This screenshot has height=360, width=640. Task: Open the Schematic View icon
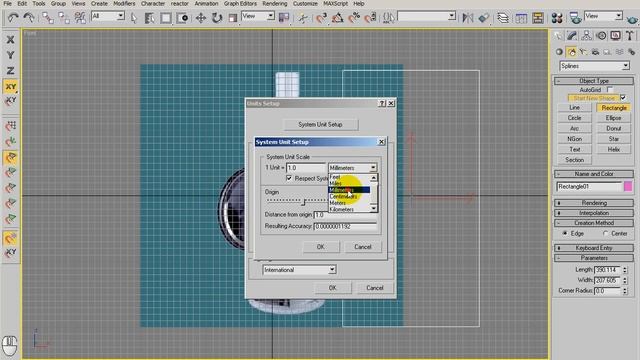tap(538, 18)
